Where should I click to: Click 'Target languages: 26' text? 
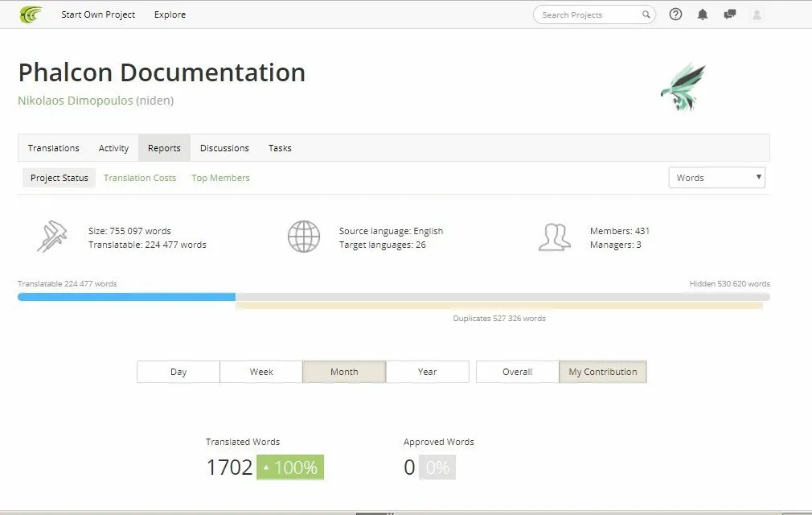point(382,245)
